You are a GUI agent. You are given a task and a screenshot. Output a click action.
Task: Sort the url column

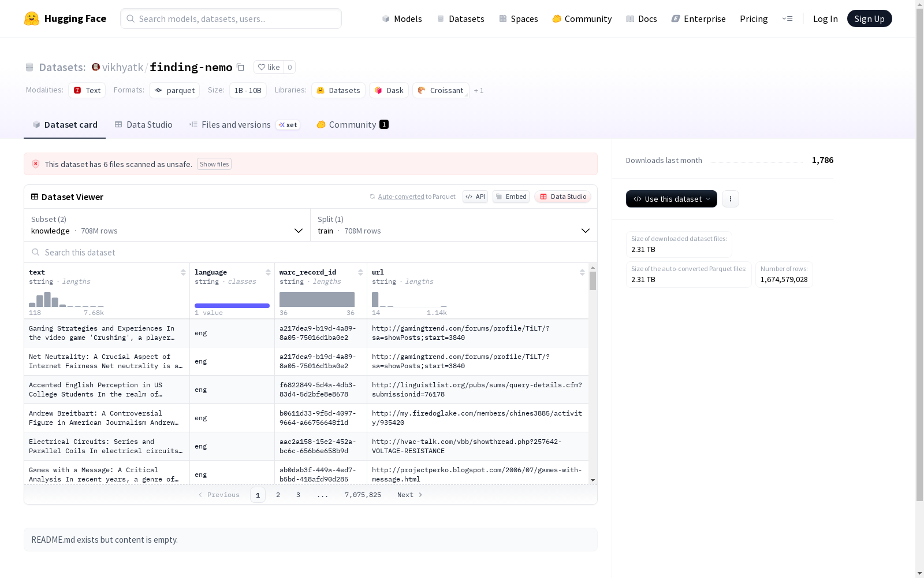[x=582, y=272]
